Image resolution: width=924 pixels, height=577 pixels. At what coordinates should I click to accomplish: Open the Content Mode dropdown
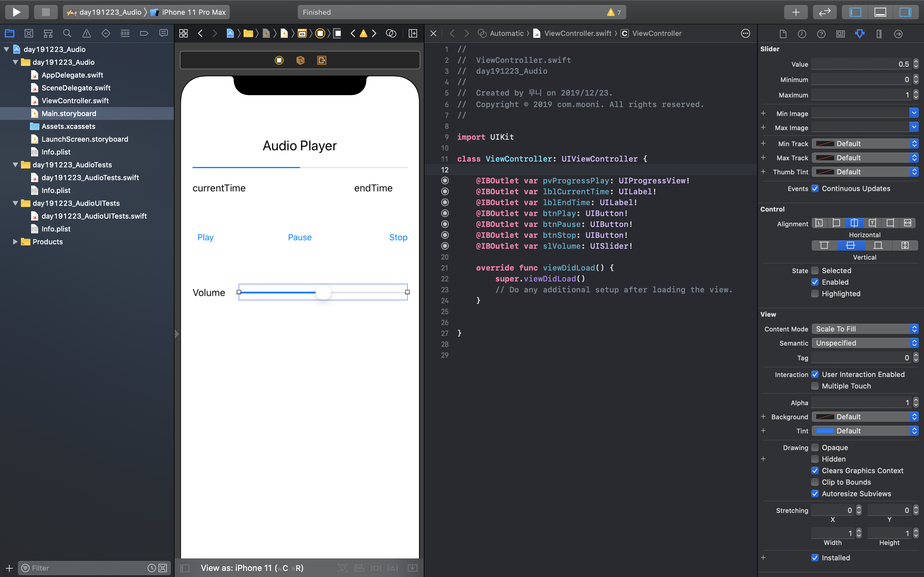coord(864,329)
